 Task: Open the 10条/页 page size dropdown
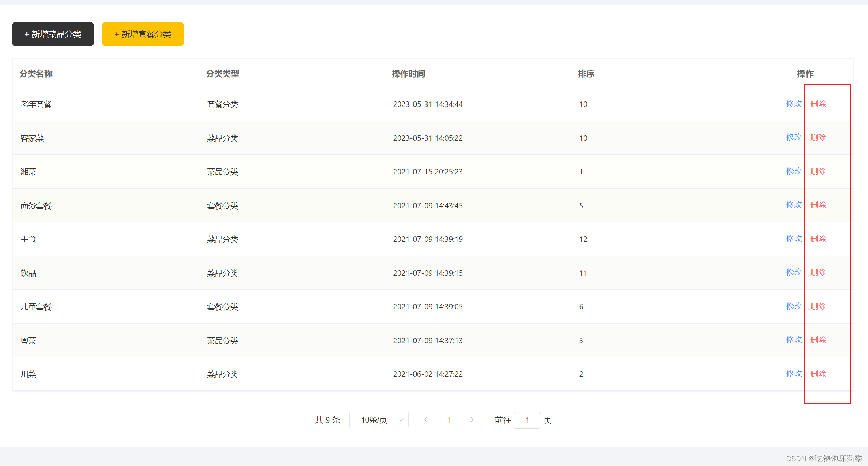point(378,420)
